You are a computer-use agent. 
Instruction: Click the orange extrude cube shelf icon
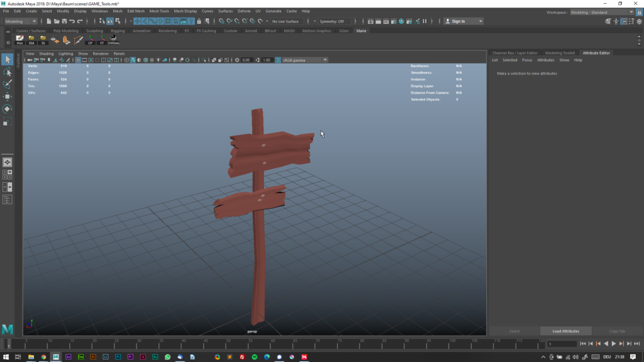66,40
